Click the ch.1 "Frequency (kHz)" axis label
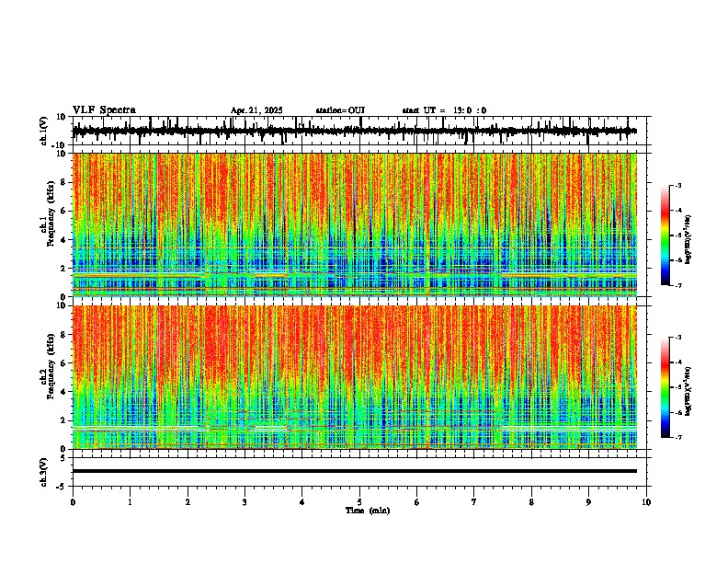Screen dimensions: 728x563 [51, 213]
